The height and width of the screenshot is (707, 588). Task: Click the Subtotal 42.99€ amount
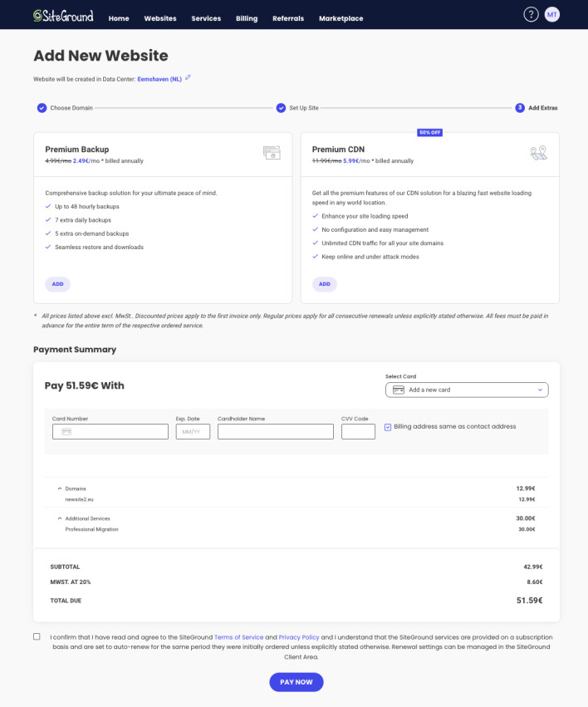(533, 567)
